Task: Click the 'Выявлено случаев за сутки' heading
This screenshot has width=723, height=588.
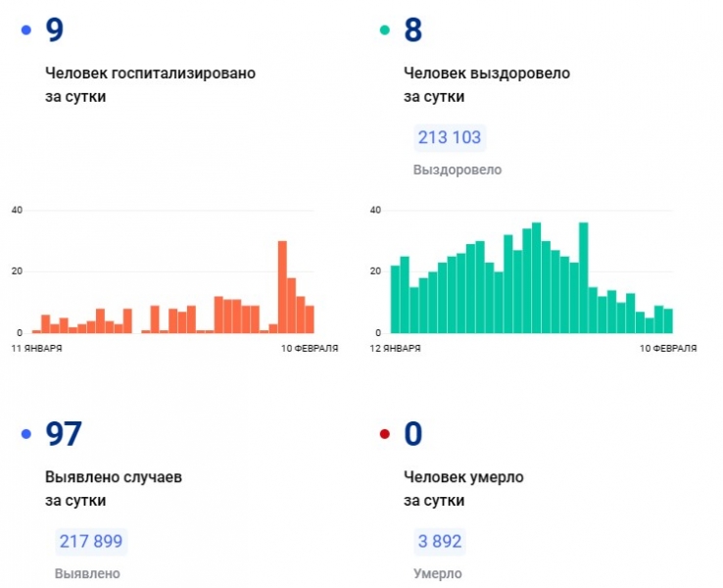Action: coord(113,488)
